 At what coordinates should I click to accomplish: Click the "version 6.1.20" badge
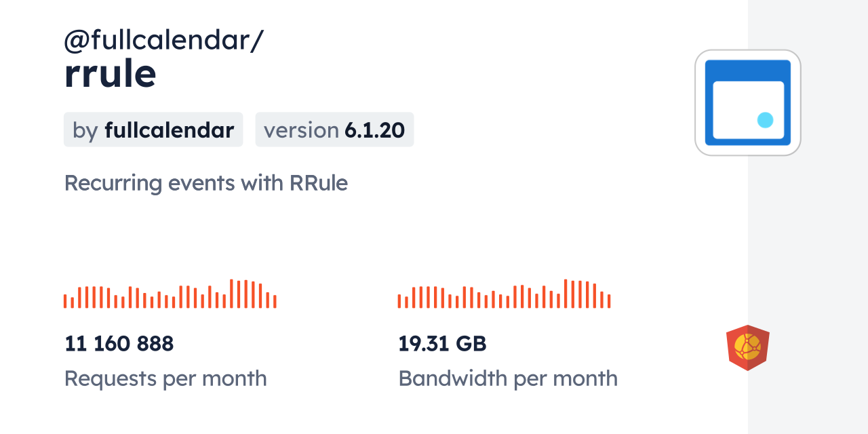tap(334, 130)
